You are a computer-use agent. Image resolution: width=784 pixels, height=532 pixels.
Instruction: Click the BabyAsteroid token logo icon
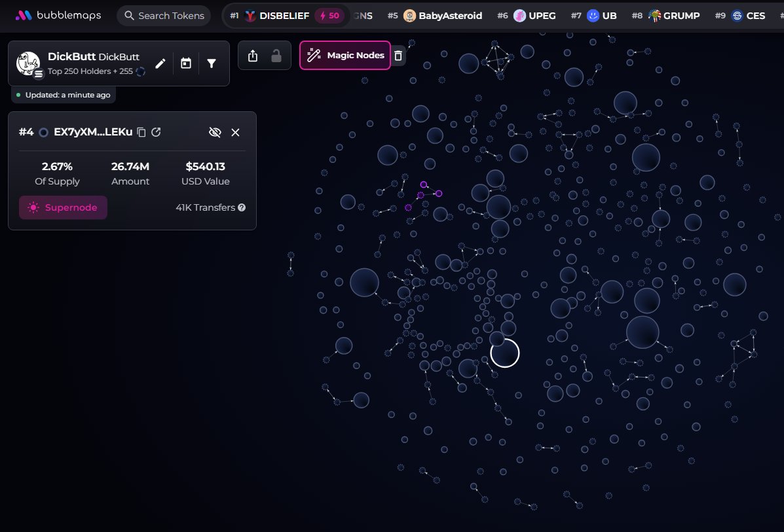click(x=409, y=16)
